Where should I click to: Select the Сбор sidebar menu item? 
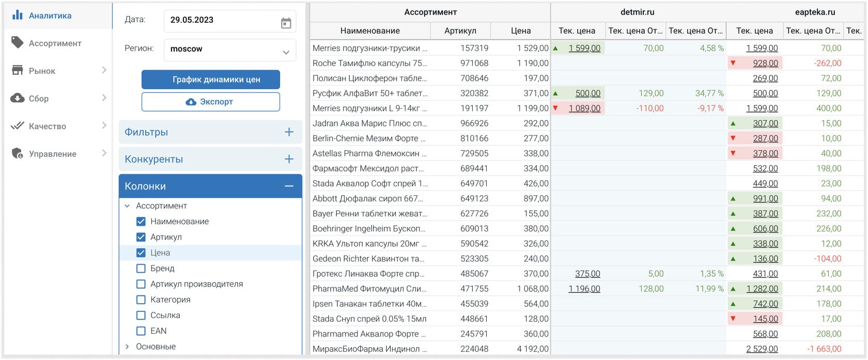click(58, 98)
